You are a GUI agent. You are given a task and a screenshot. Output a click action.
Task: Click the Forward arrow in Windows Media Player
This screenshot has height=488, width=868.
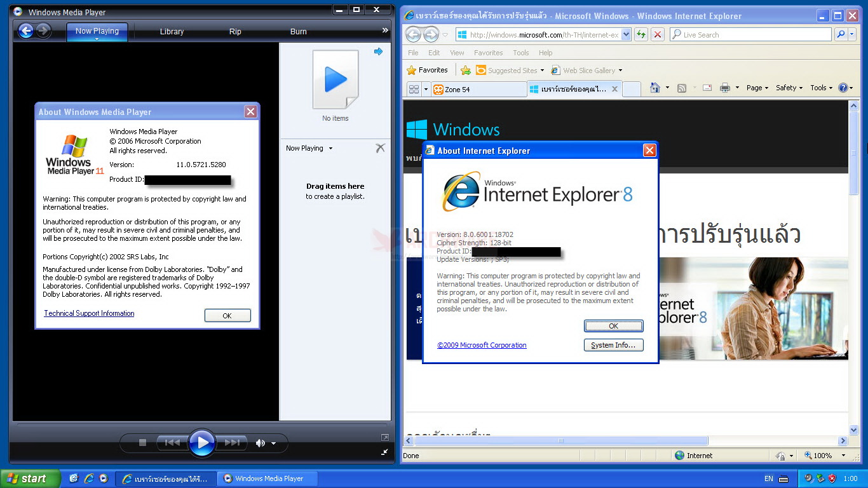(43, 31)
